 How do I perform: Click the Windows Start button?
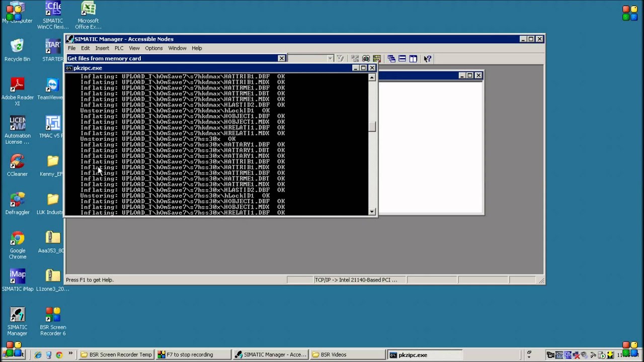click(13, 354)
